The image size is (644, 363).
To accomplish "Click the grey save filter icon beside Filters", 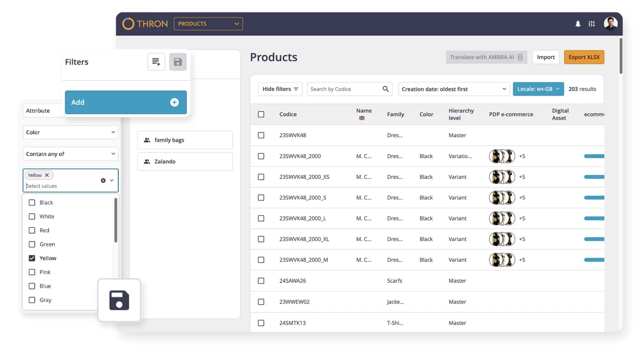I will coord(178,62).
